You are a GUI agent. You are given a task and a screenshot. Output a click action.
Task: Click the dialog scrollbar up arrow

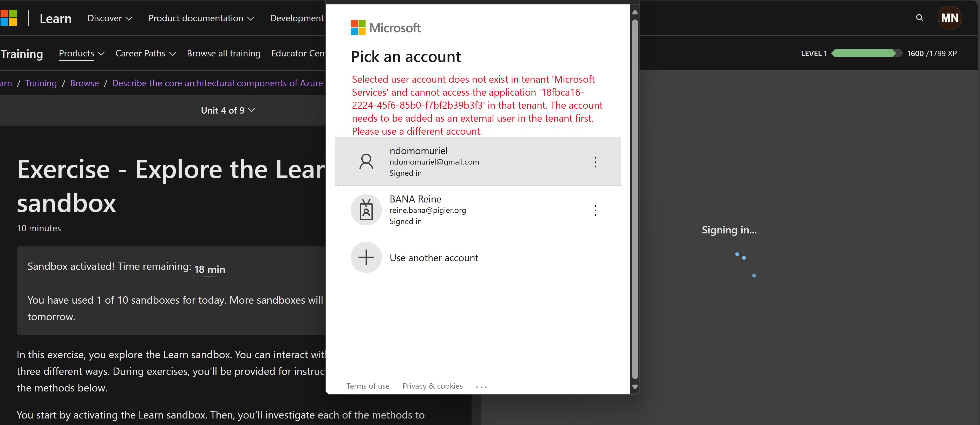tap(635, 12)
